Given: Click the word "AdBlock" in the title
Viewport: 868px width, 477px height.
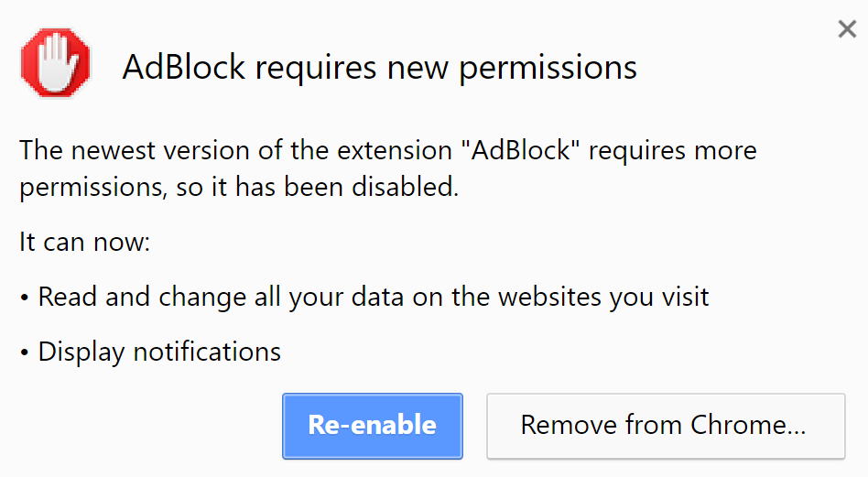Looking at the screenshot, I should click(186, 67).
